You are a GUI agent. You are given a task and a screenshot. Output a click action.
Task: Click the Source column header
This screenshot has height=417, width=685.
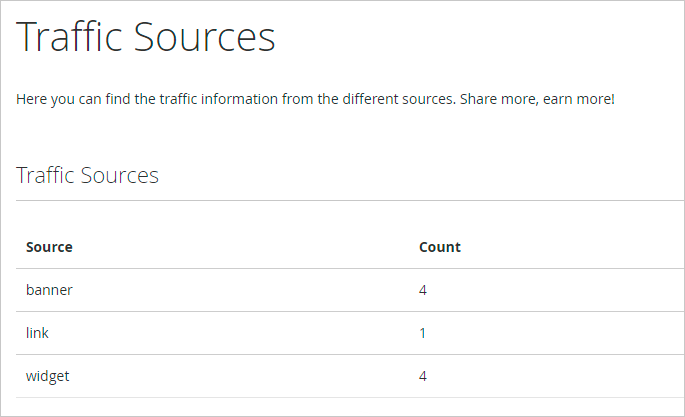(49, 247)
